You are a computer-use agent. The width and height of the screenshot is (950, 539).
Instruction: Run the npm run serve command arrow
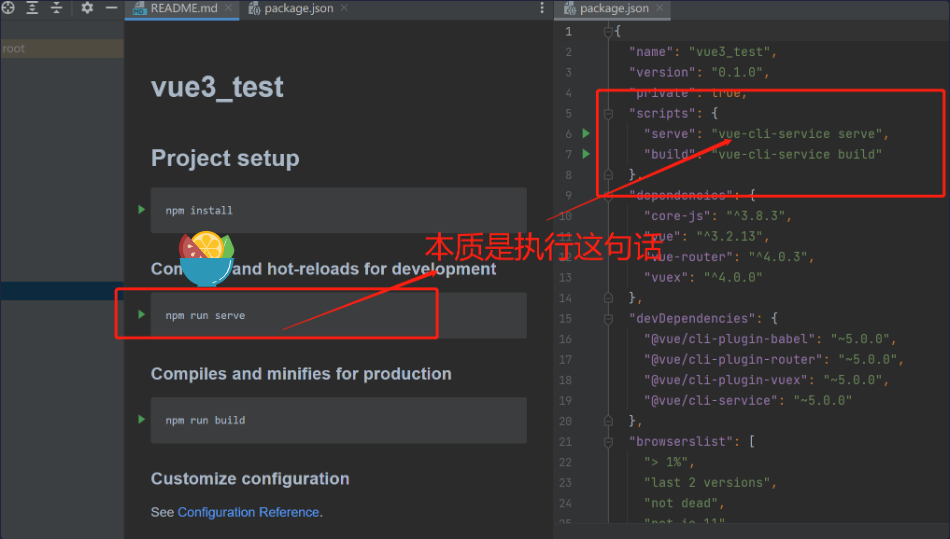(x=141, y=314)
